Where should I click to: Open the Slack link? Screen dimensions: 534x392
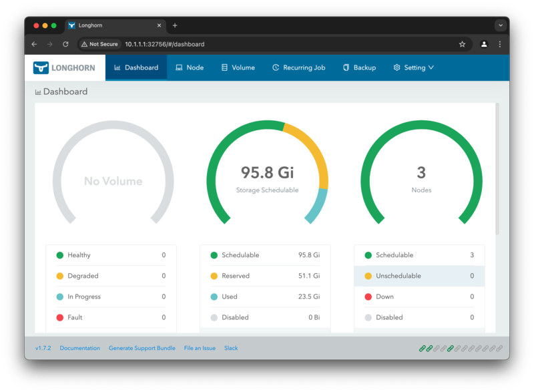coord(231,348)
